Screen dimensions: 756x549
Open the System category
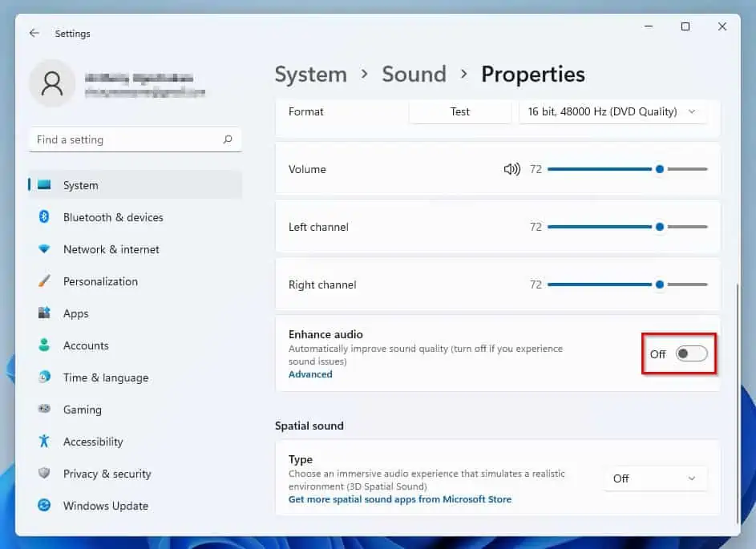[x=135, y=185]
